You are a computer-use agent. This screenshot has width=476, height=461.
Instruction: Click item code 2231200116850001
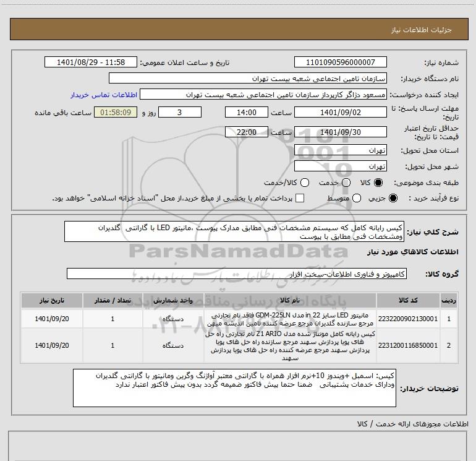click(408, 345)
